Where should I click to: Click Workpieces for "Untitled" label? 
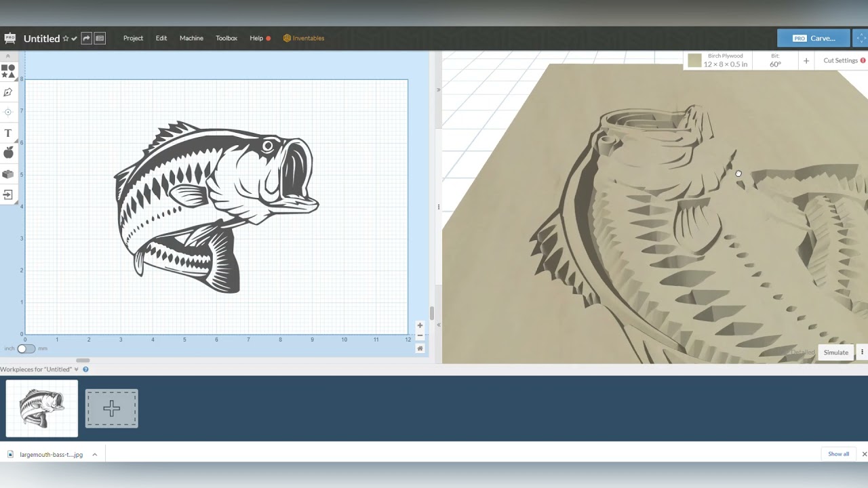[36, 369]
